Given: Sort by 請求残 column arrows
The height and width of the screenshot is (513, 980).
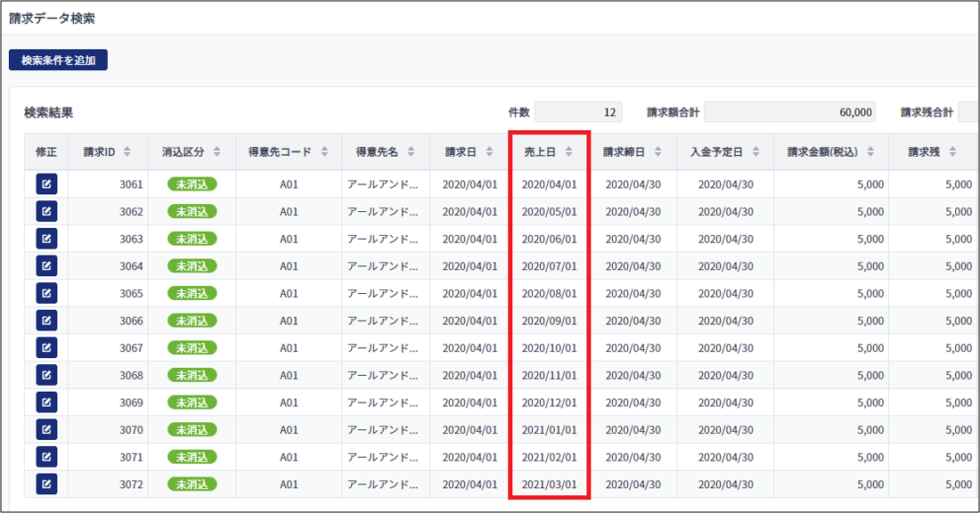Looking at the screenshot, I should point(952,151).
